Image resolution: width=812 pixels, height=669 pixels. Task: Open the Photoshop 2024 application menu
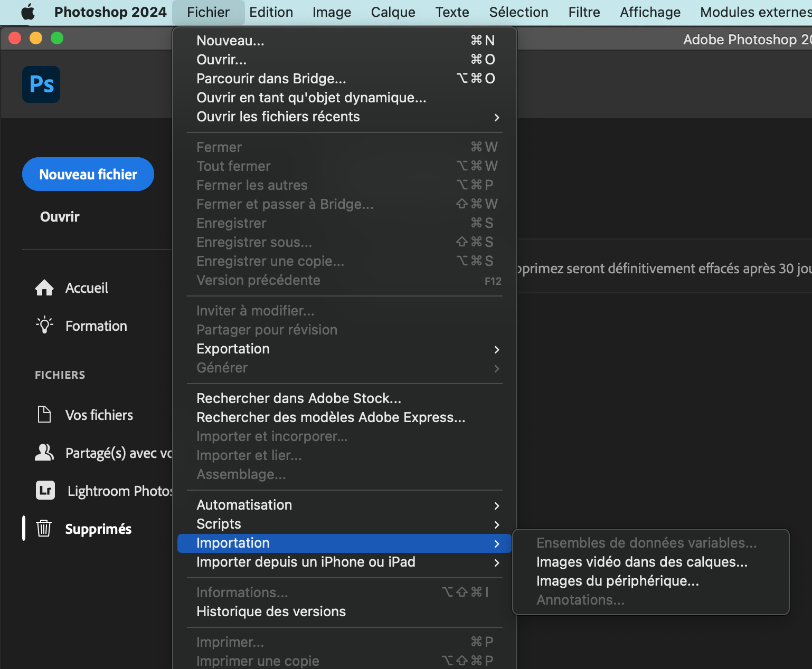(110, 12)
